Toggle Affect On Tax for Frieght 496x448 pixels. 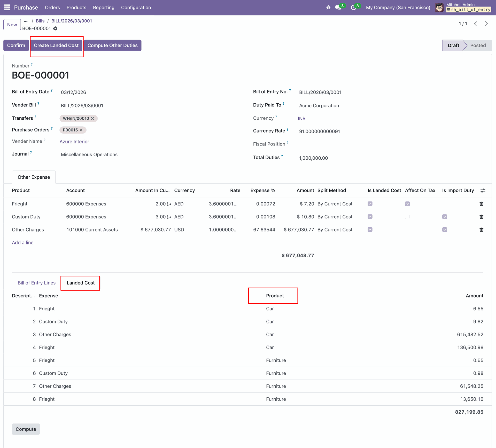pyautogui.click(x=407, y=204)
